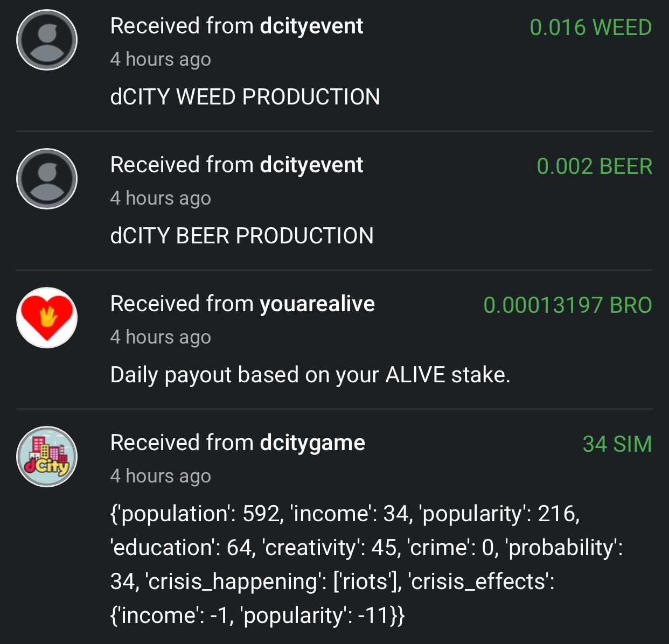Tap the dCity game logo avatar
Viewport: 669px width, 644px height.
[x=47, y=457]
